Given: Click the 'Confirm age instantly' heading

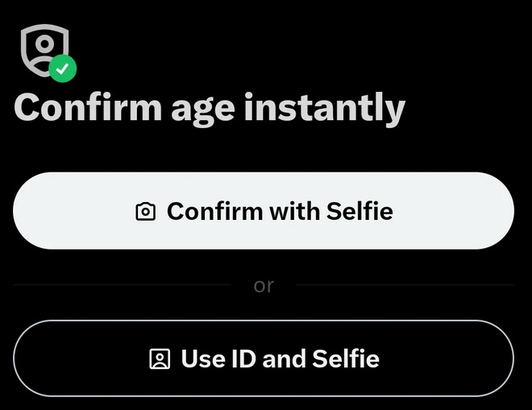Looking at the screenshot, I should [210, 109].
